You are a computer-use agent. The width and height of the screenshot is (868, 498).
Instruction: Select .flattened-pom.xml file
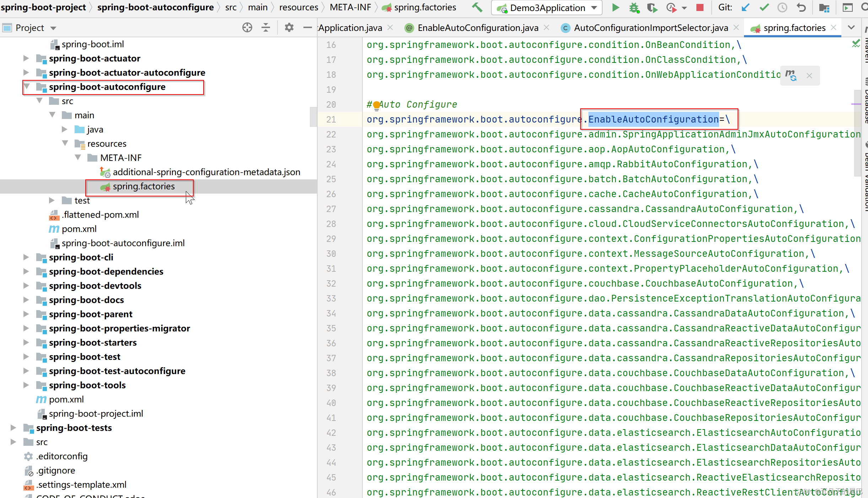click(100, 215)
